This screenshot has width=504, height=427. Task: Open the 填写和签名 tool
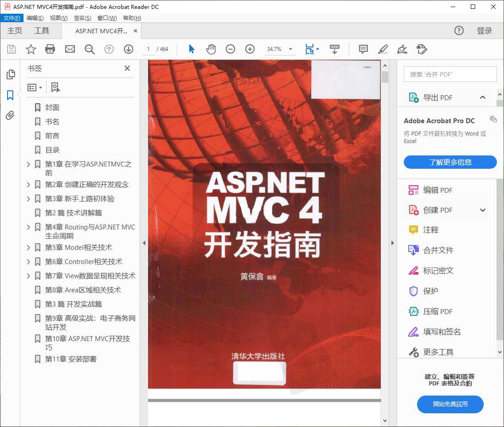pyautogui.click(x=434, y=332)
